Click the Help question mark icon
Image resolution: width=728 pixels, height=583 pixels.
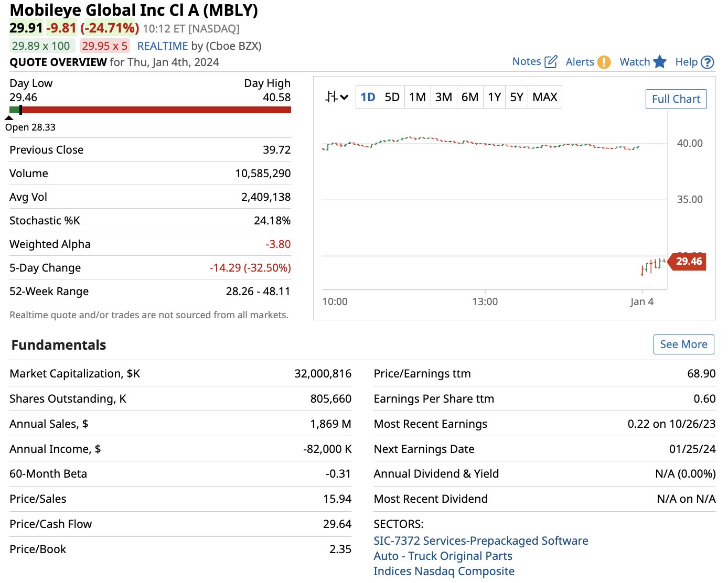[x=708, y=62]
